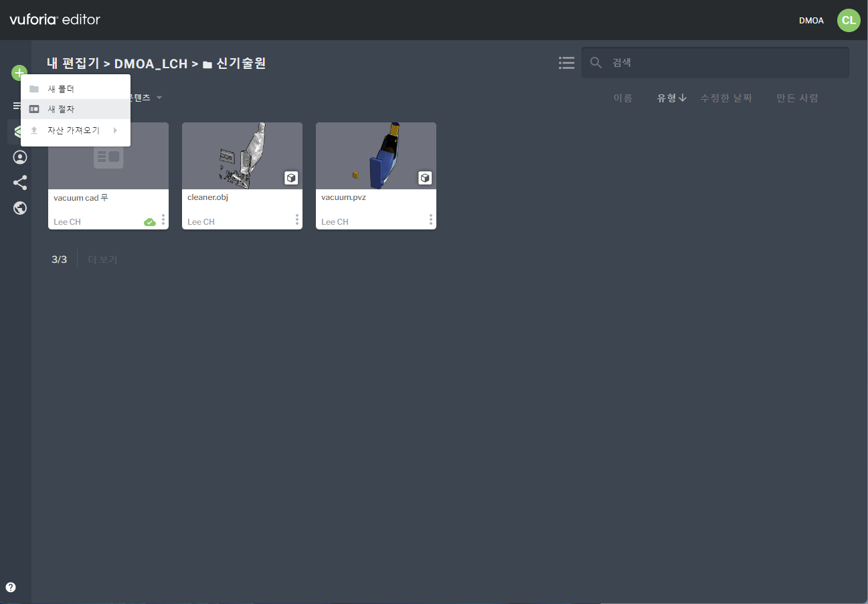Image resolution: width=868 pixels, height=604 pixels.
Task: Sort by 수정한 날짜
Action: pyautogui.click(x=726, y=98)
